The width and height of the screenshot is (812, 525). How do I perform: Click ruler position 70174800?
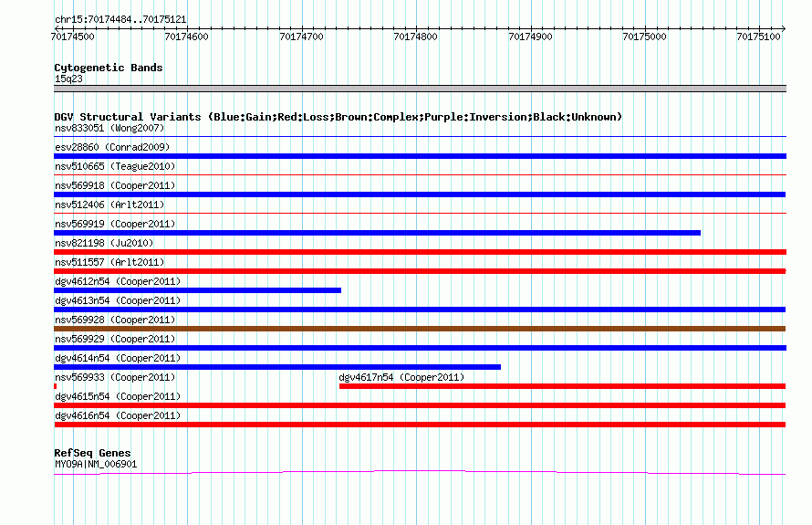pos(415,37)
